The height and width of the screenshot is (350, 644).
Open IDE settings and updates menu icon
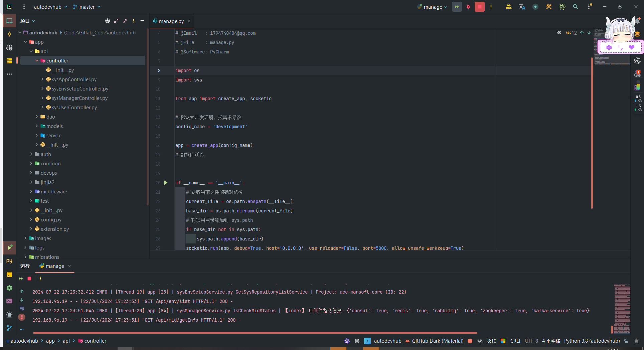590,7
